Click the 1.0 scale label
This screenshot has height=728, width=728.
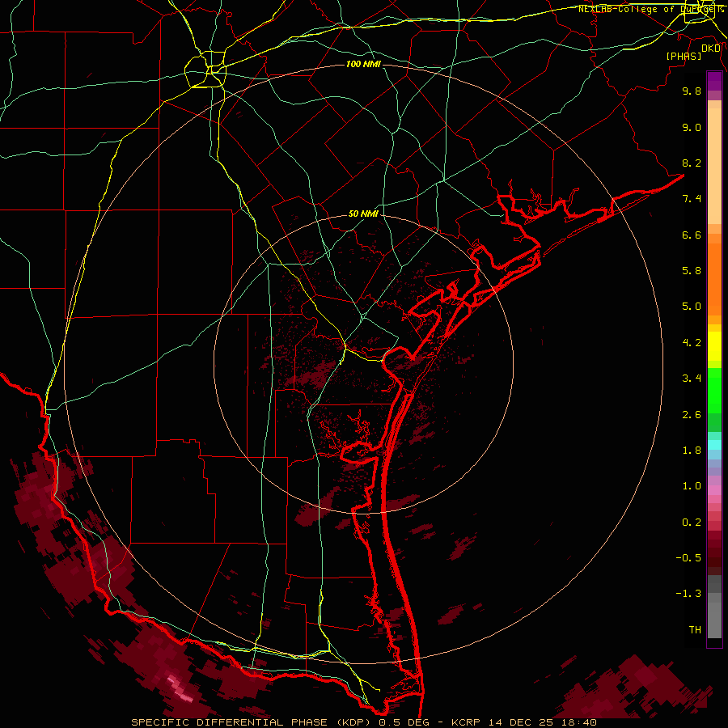pos(692,486)
